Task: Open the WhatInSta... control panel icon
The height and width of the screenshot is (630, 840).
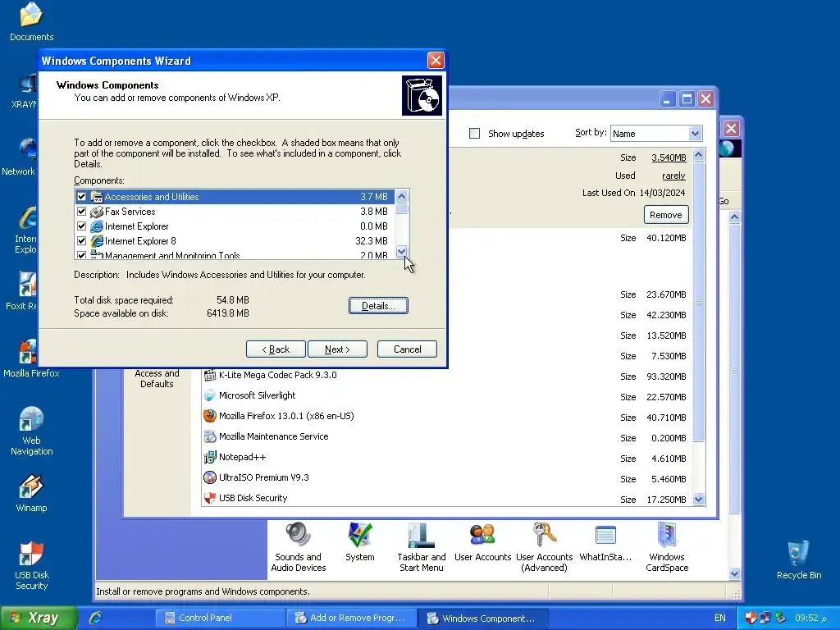Action: coord(605,541)
